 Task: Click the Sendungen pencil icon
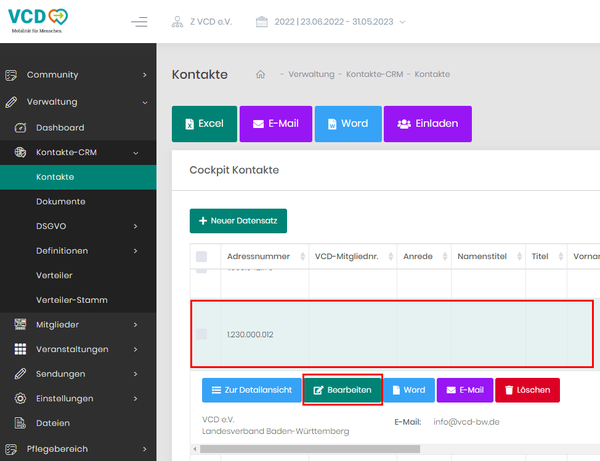20,374
